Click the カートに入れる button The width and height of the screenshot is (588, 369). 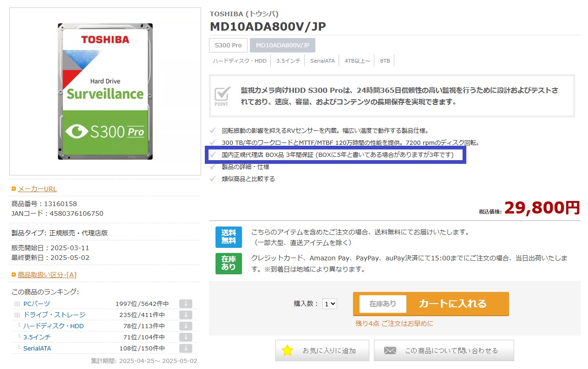click(x=431, y=304)
